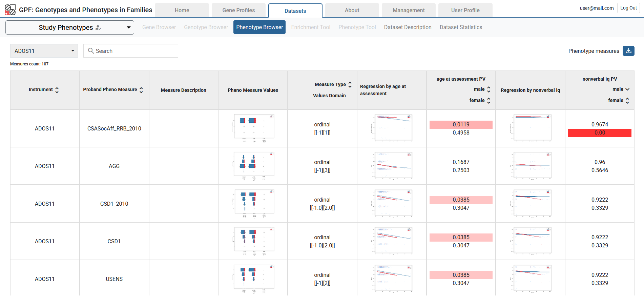Switch to the Gene Profiles tab

coord(238,10)
